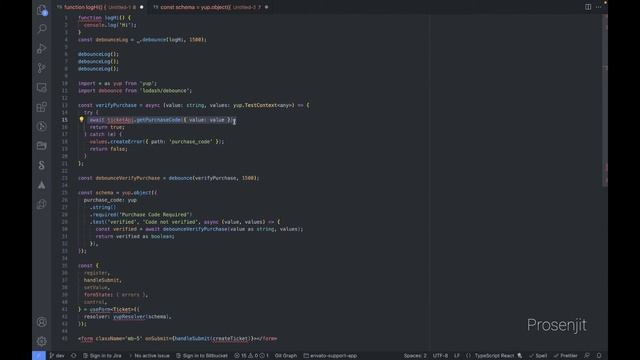The height and width of the screenshot is (360, 640).
Task: Change indentation via 'Spaces: 2'
Action: tap(415, 356)
